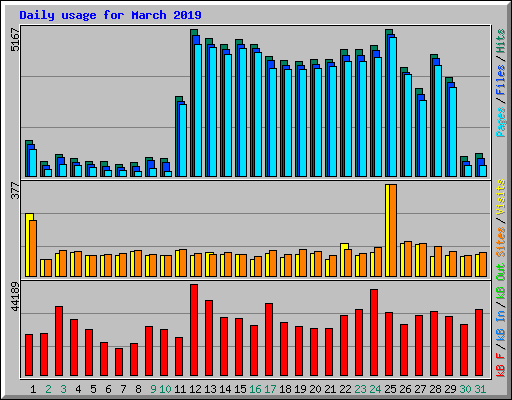Click day 26 on the x-axis
The height and width of the screenshot is (400, 512).
point(405,389)
